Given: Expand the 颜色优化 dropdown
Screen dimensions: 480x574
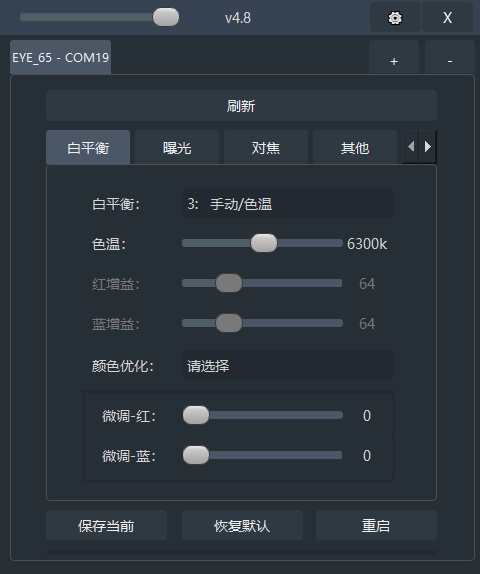Looking at the screenshot, I should tap(287, 365).
